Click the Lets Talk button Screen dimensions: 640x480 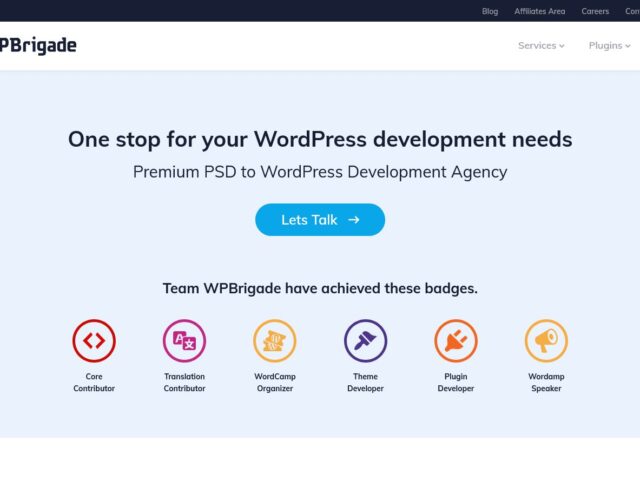click(320, 220)
